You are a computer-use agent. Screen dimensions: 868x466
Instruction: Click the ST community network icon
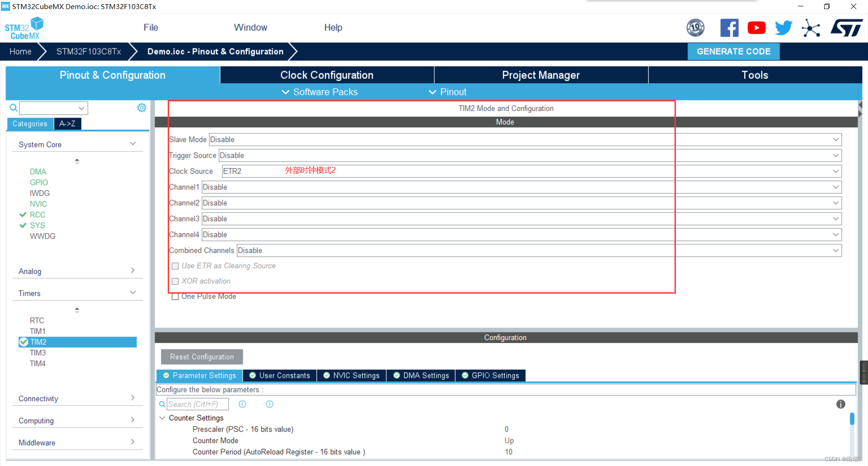(x=811, y=28)
